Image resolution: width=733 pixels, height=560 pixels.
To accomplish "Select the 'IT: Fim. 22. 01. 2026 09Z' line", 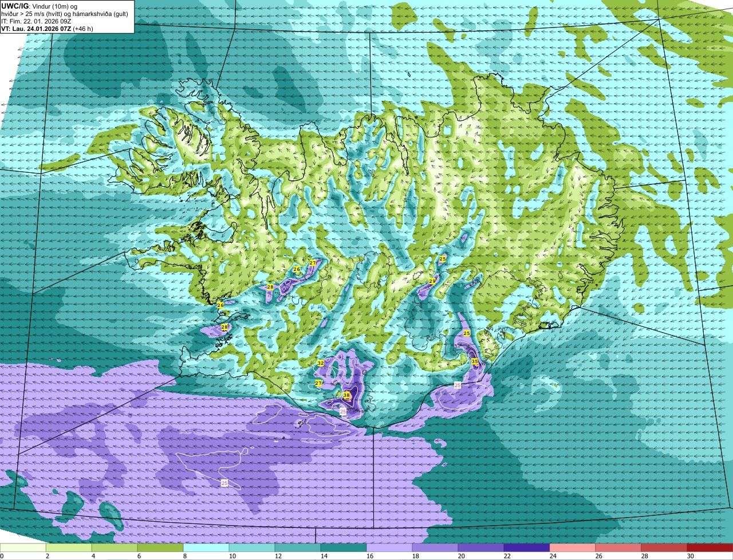I will tap(36, 21).
